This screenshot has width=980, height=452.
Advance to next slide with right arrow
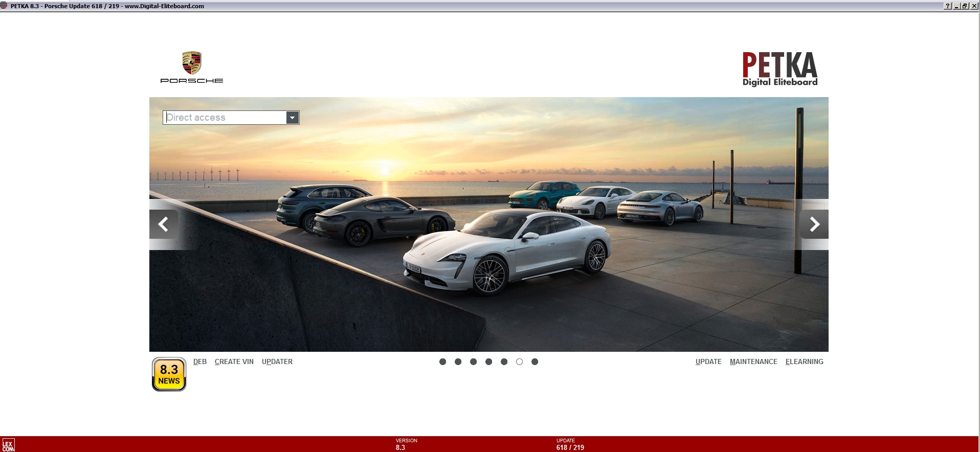814,224
